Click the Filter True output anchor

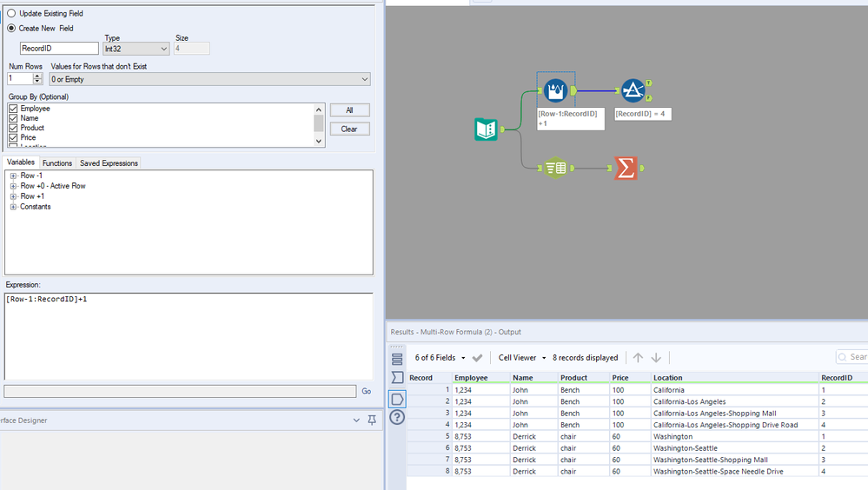pos(649,83)
